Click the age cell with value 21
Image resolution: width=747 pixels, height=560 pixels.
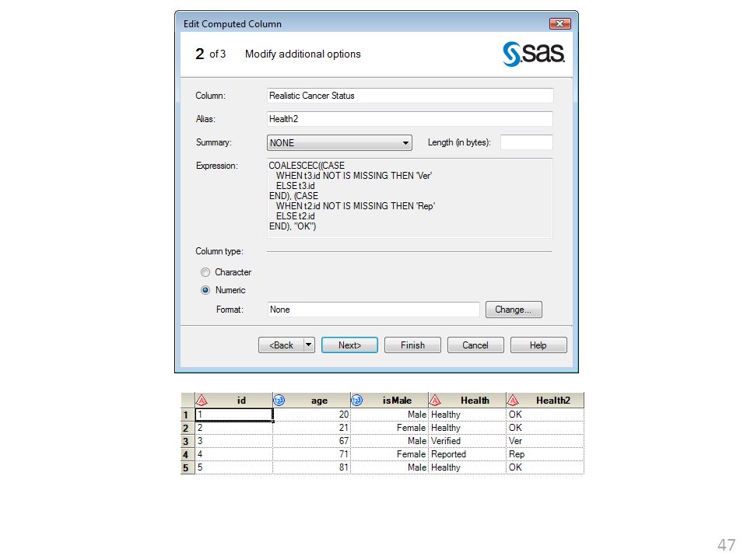tap(311, 428)
